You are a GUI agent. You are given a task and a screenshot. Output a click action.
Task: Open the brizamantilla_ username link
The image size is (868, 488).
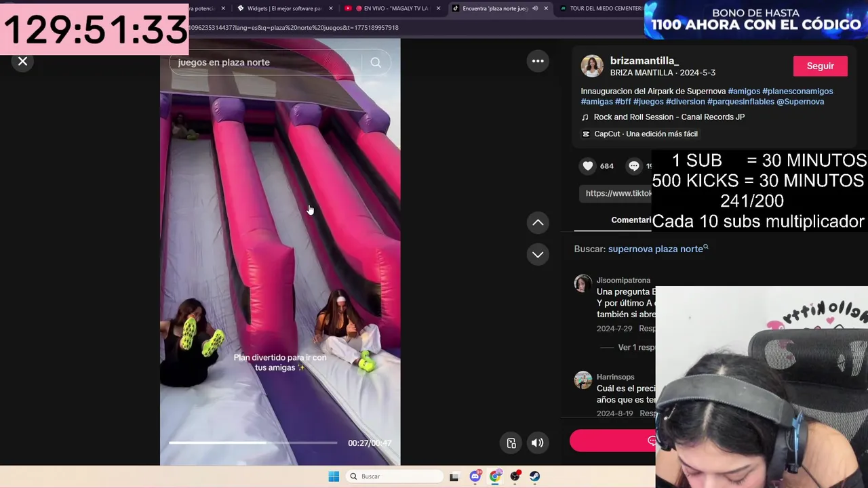[x=644, y=60]
